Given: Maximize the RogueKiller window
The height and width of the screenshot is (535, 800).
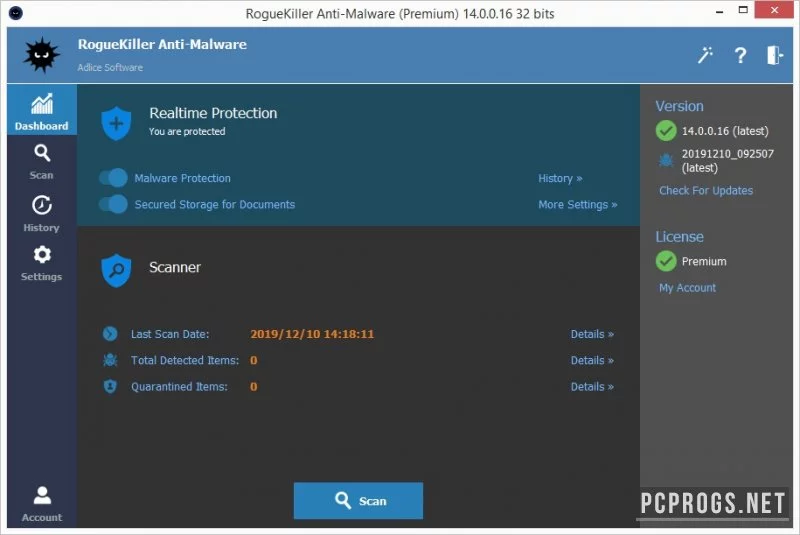Looking at the screenshot, I should [743, 10].
